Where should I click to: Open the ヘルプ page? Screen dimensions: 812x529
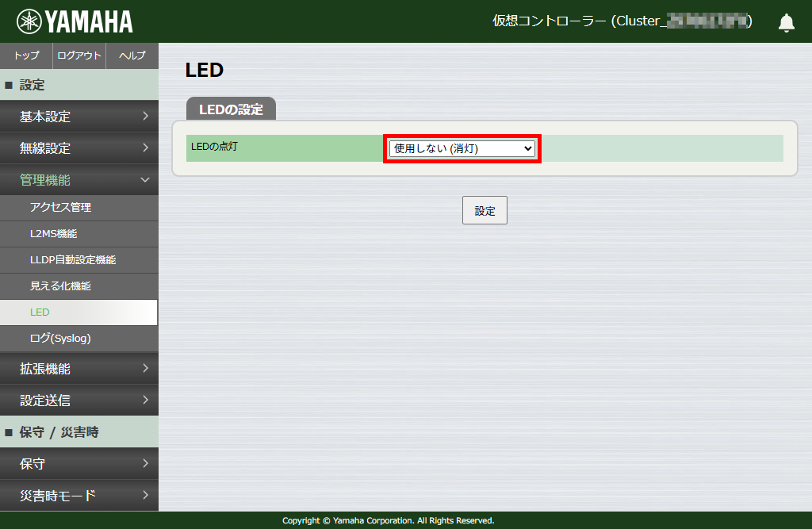pyautogui.click(x=132, y=56)
